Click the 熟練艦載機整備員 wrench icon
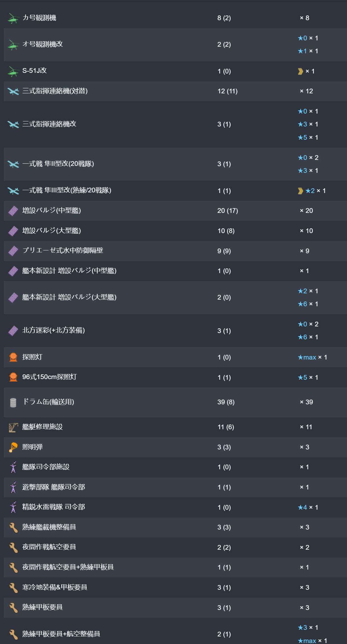Image resolution: width=347 pixels, height=644 pixels. (13, 527)
